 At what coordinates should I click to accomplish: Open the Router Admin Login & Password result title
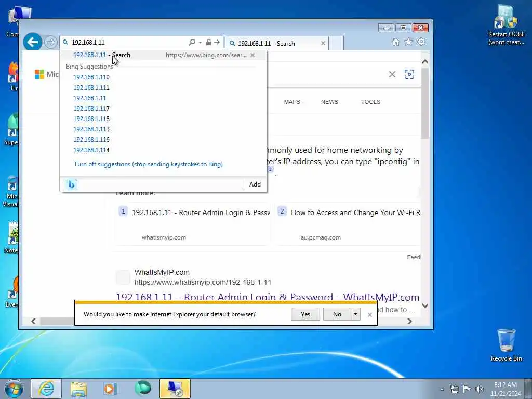pyautogui.click(x=268, y=297)
